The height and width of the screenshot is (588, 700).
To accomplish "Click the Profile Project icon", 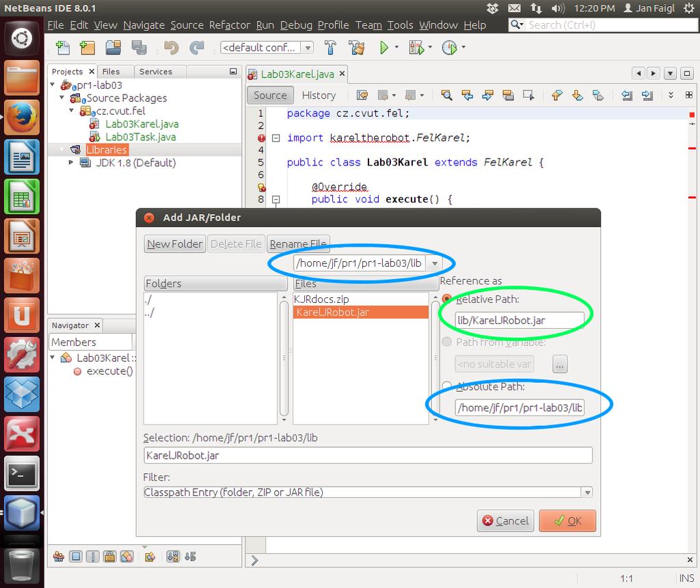I will (x=449, y=47).
